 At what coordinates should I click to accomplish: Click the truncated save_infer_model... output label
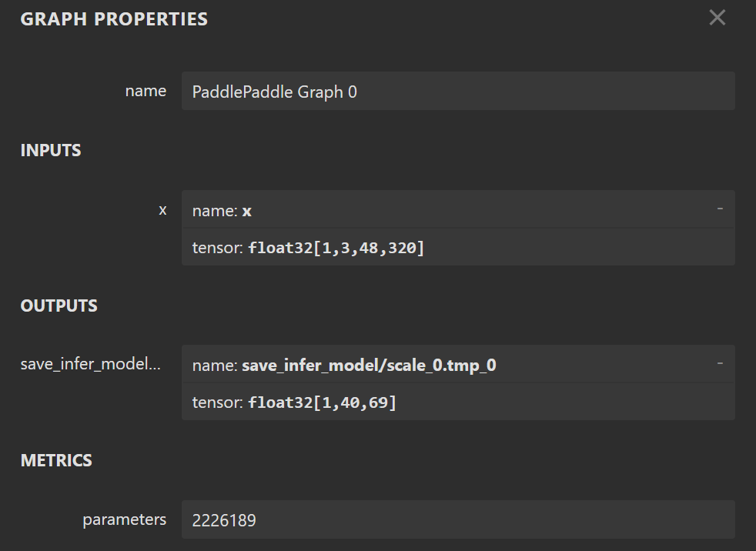91,364
